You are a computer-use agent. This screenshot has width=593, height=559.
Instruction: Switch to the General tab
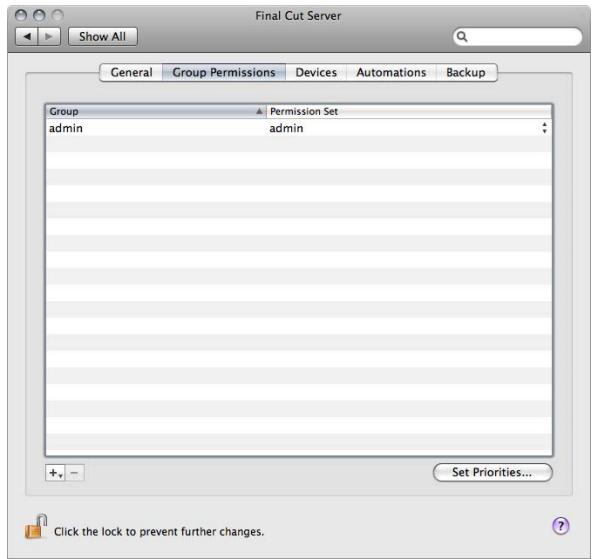point(131,72)
